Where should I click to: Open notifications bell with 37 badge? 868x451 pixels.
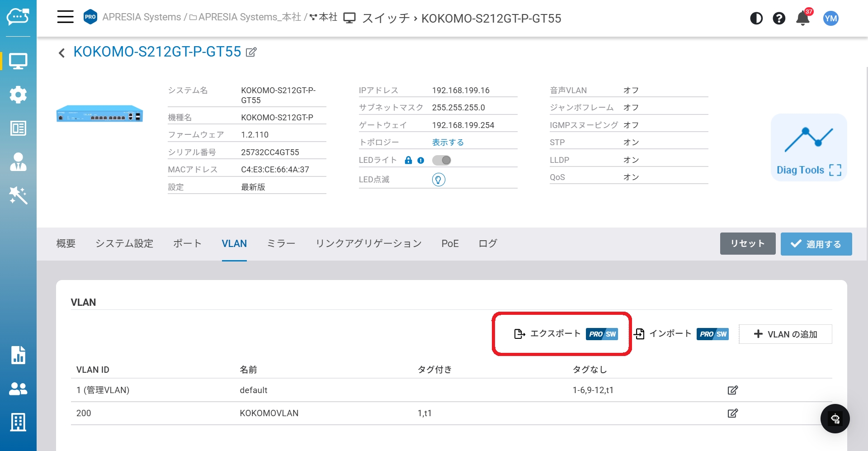803,19
